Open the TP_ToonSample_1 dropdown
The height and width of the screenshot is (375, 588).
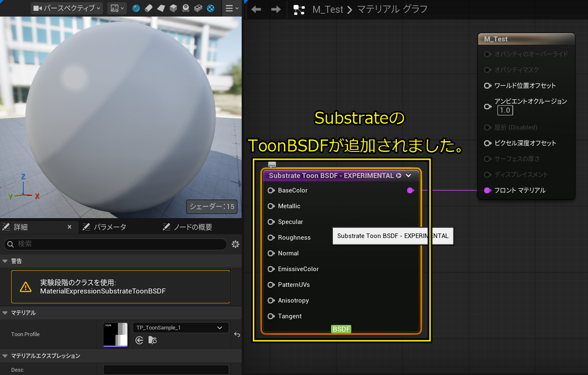[x=181, y=327]
